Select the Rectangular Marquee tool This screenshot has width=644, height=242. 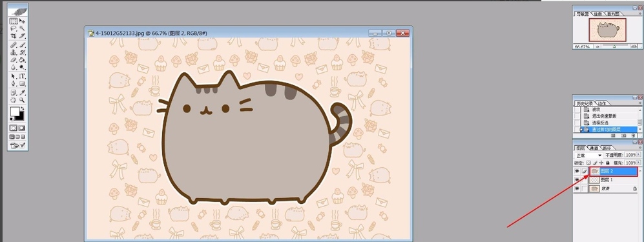[14, 21]
